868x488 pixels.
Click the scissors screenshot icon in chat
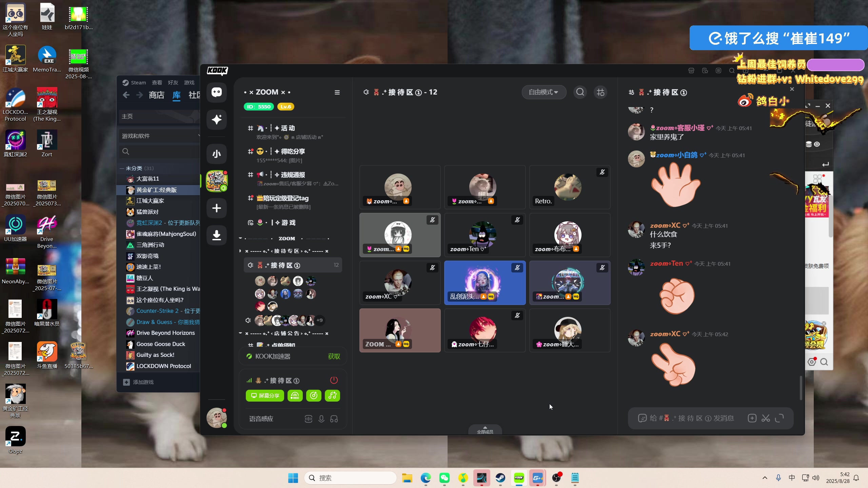tap(766, 418)
